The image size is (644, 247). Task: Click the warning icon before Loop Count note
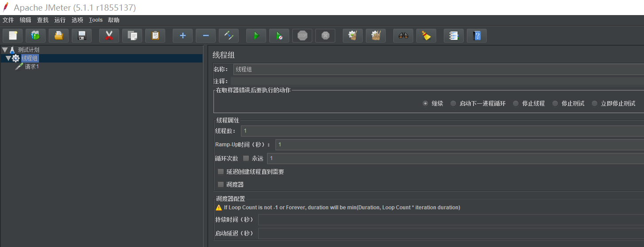(219, 208)
